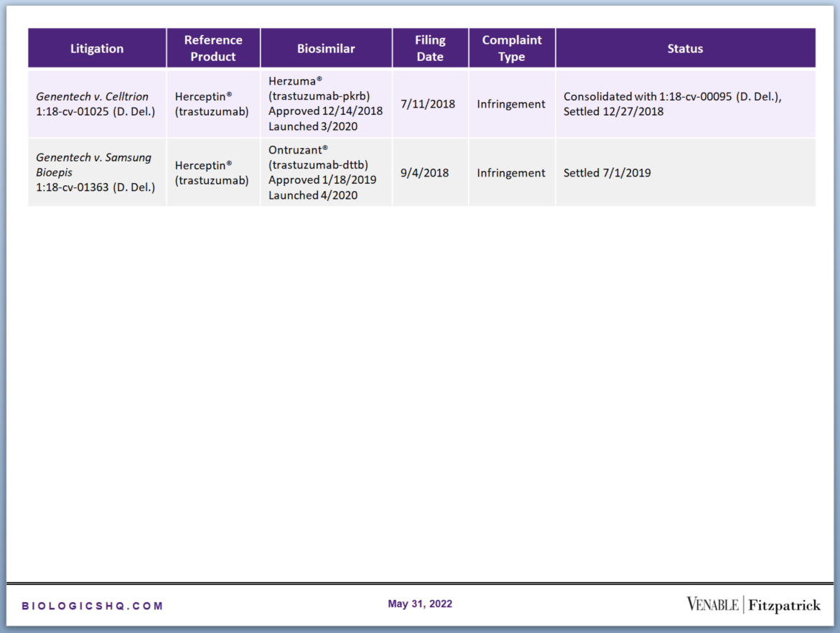840x633 pixels.
Task: Select the Genentech v. Celltrion litigation cell
Action: (x=97, y=104)
